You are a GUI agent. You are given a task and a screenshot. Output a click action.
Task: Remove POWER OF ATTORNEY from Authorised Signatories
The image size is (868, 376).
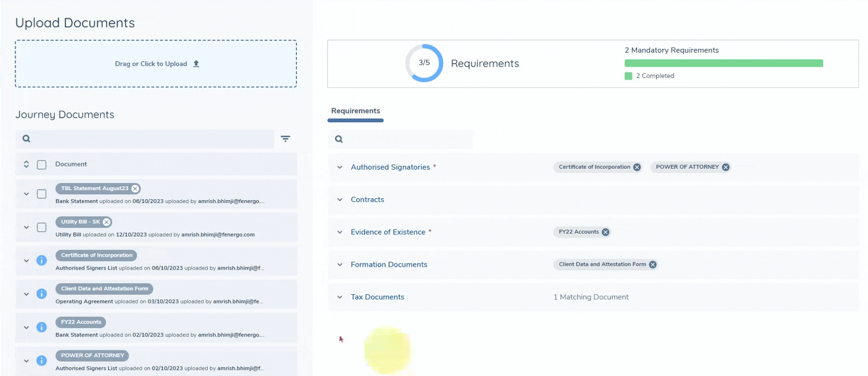tap(725, 167)
